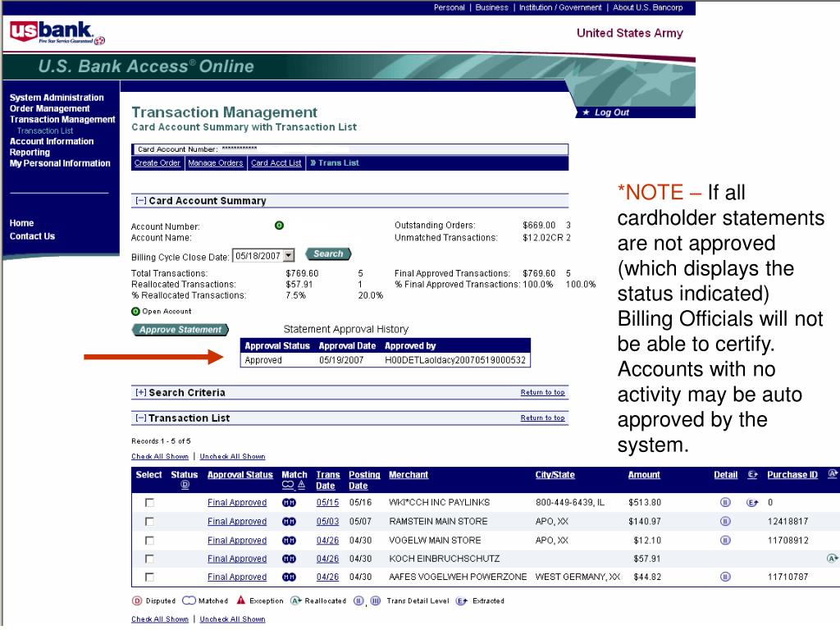The height and width of the screenshot is (630, 840).
Task: Click green open account icon beside Account Number
Action: point(279,226)
